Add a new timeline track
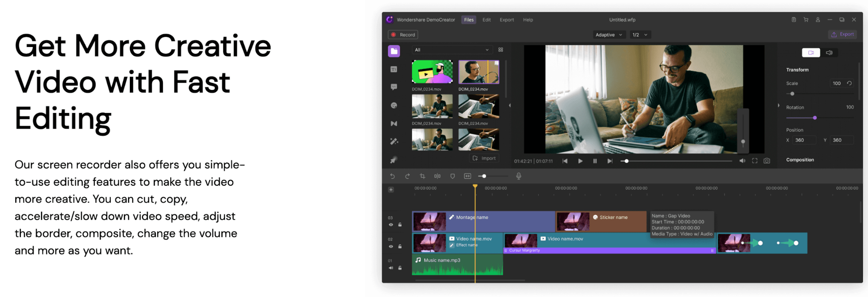Image resolution: width=868 pixels, height=297 pixels. [x=391, y=190]
